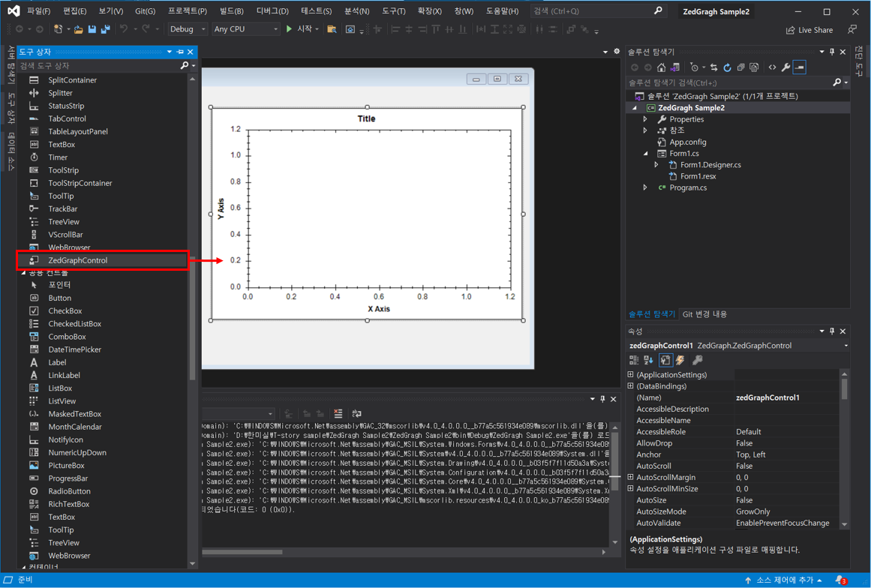Expand (DataBindings) property group
871x588 pixels.
coord(630,386)
